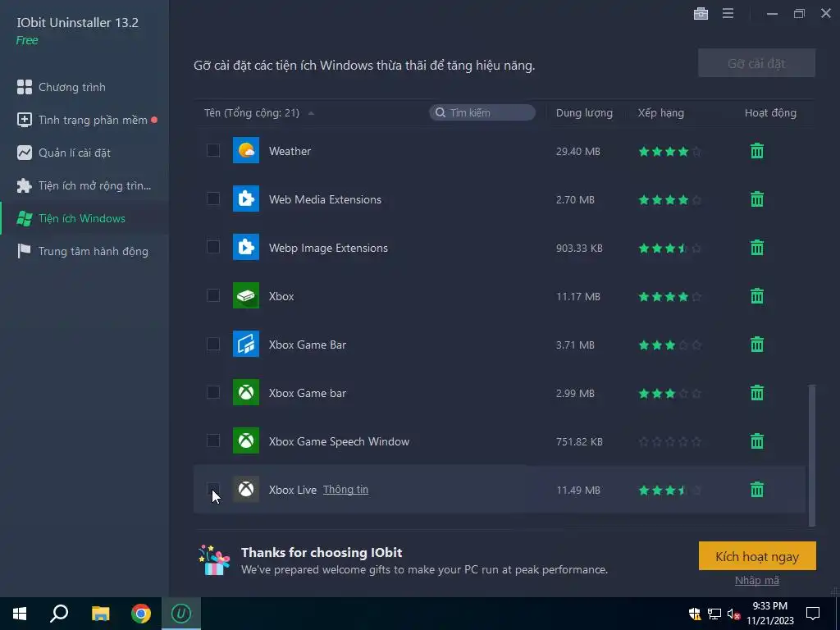Image resolution: width=840 pixels, height=630 pixels.
Task: Tick checkbox for Xbox Game Bar 3.71 MB
Action: [213, 344]
